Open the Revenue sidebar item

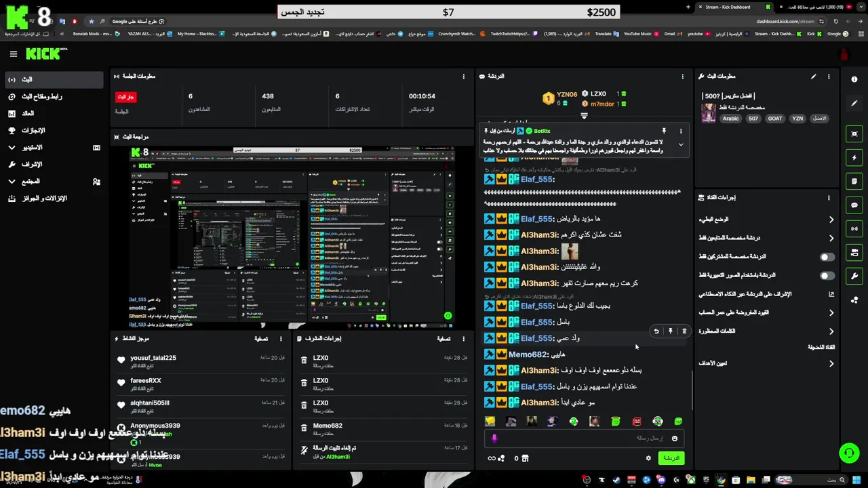pos(54,113)
